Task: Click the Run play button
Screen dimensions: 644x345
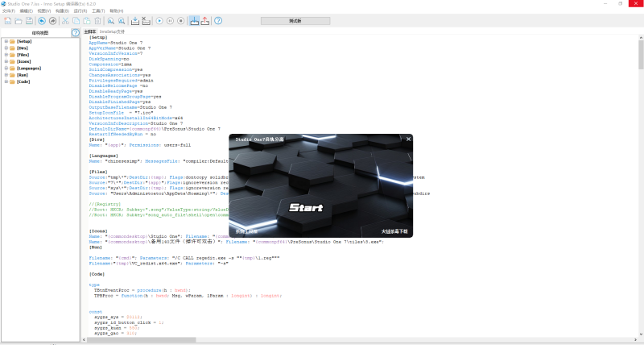Action: click(159, 21)
